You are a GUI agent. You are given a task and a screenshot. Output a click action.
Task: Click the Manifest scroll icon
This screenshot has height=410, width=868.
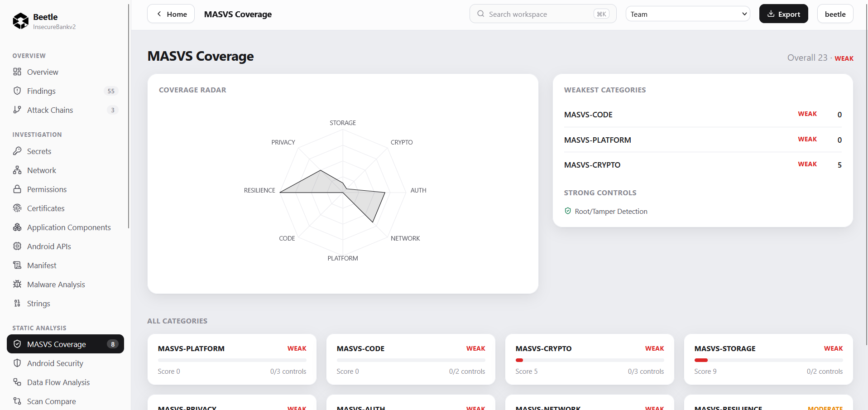coord(17,265)
